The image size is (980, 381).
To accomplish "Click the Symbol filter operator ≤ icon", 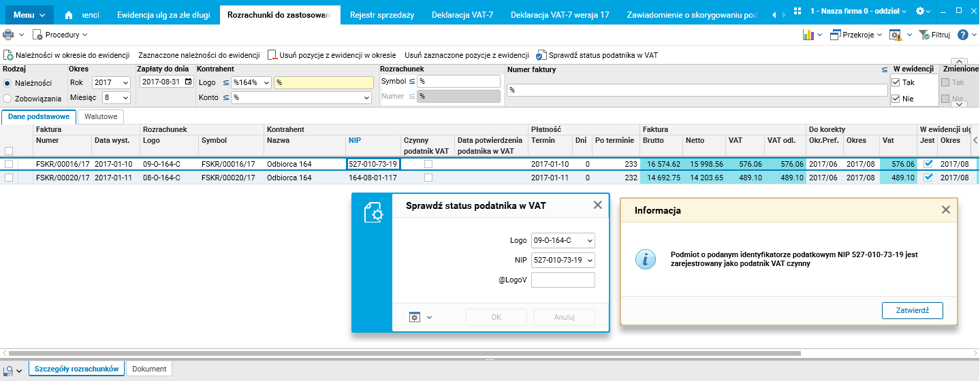I will point(411,81).
